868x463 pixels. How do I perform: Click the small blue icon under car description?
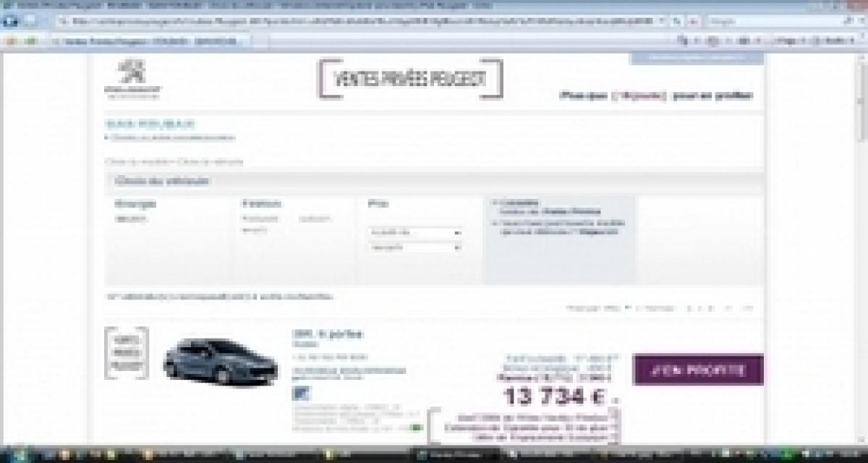pyautogui.click(x=299, y=393)
